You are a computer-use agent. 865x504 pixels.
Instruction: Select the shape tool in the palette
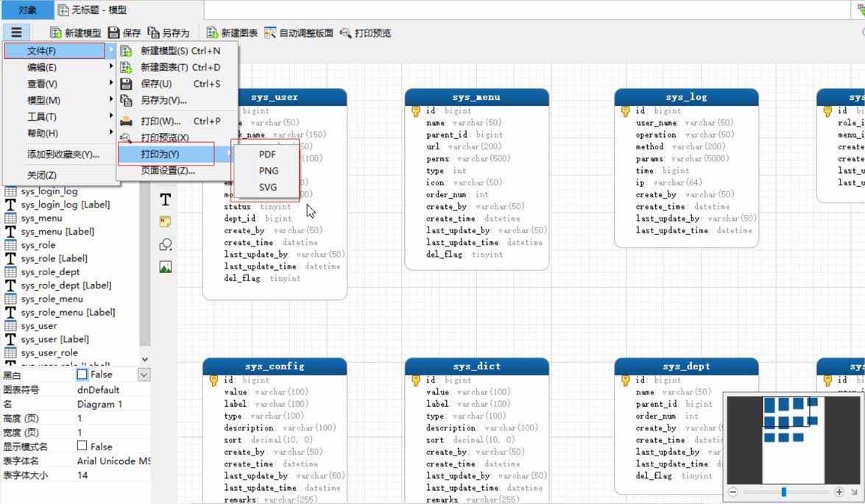(x=166, y=244)
